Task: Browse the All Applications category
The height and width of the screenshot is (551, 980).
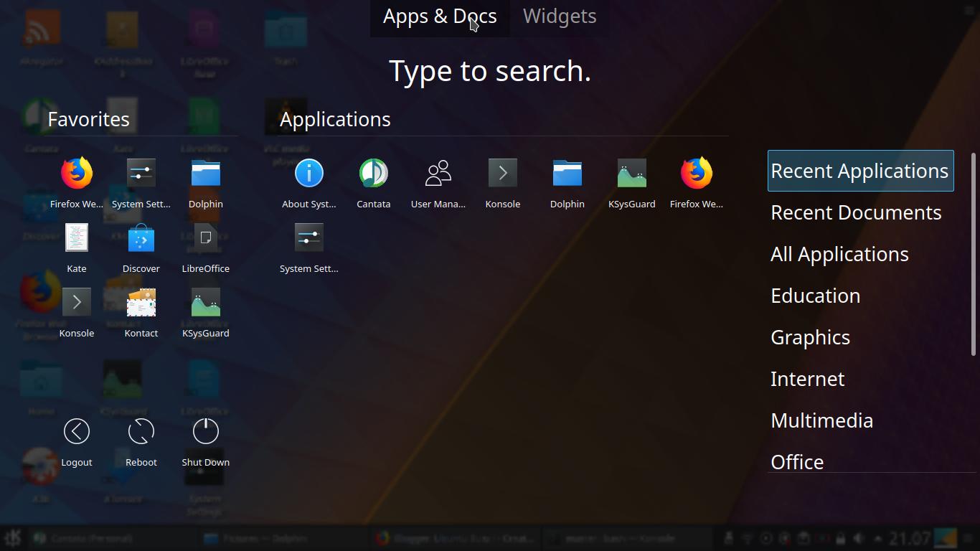Action: [x=839, y=253]
